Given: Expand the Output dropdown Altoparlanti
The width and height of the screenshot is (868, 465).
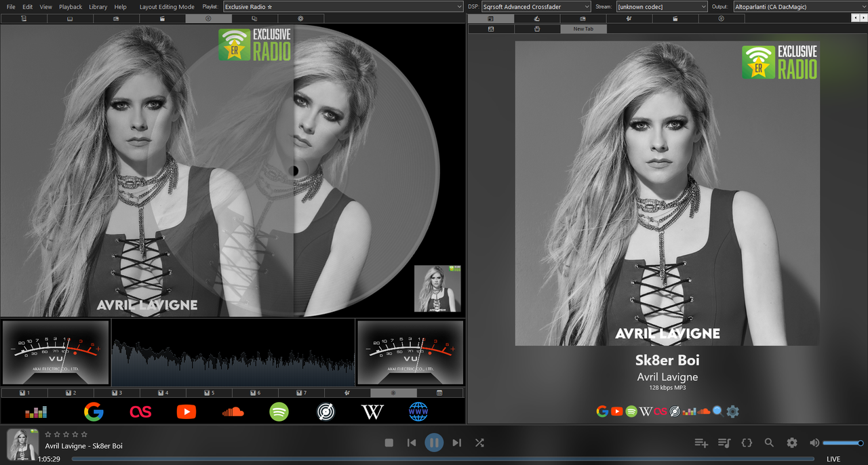Looking at the screenshot, I should tap(800, 7).
